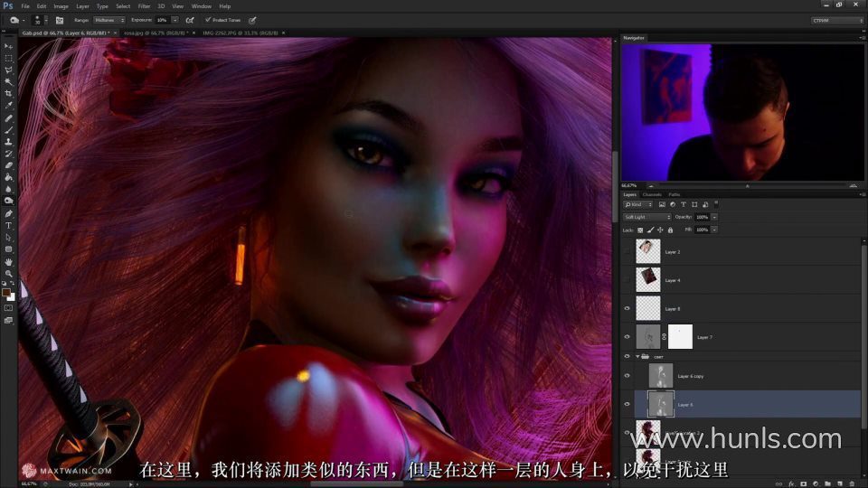Select the Move tool

8,46
